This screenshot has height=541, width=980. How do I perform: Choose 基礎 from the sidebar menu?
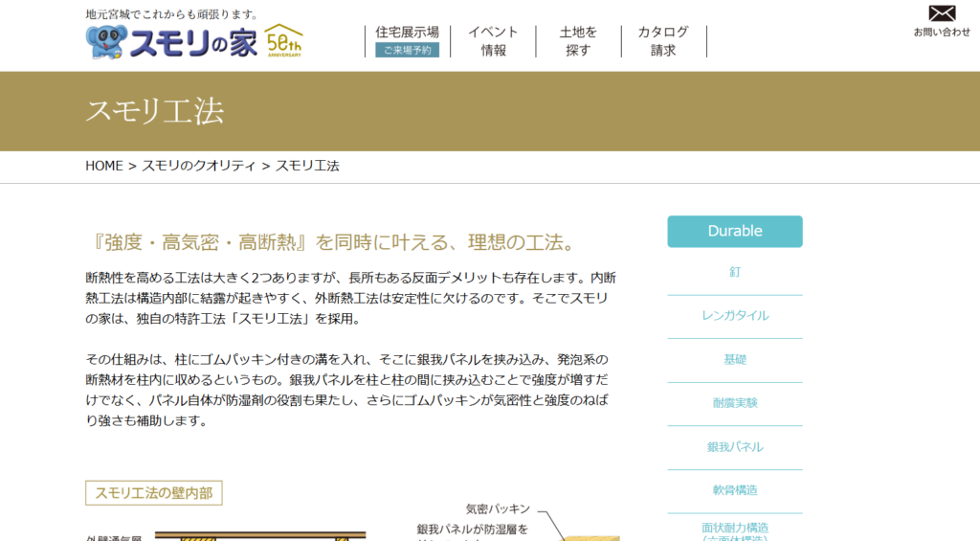(x=735, y=360)
